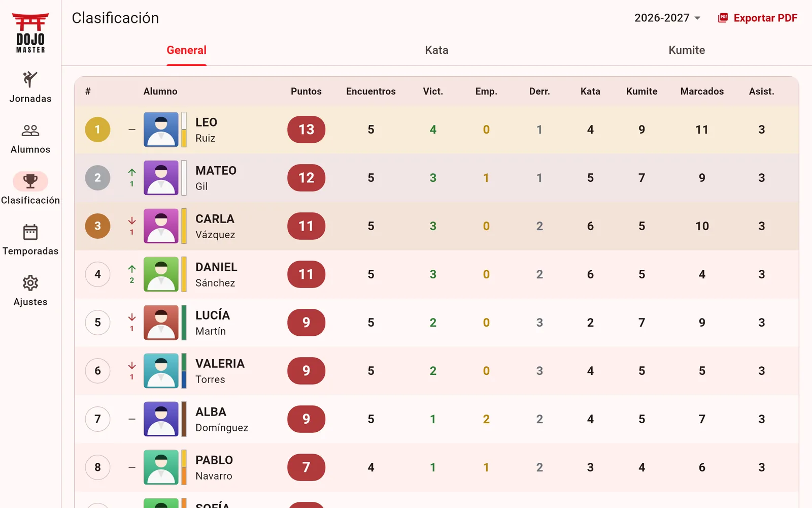The image size is (812, 508).
Task: Click the Dojo Master torii logo
Action: tap(30, 33)
